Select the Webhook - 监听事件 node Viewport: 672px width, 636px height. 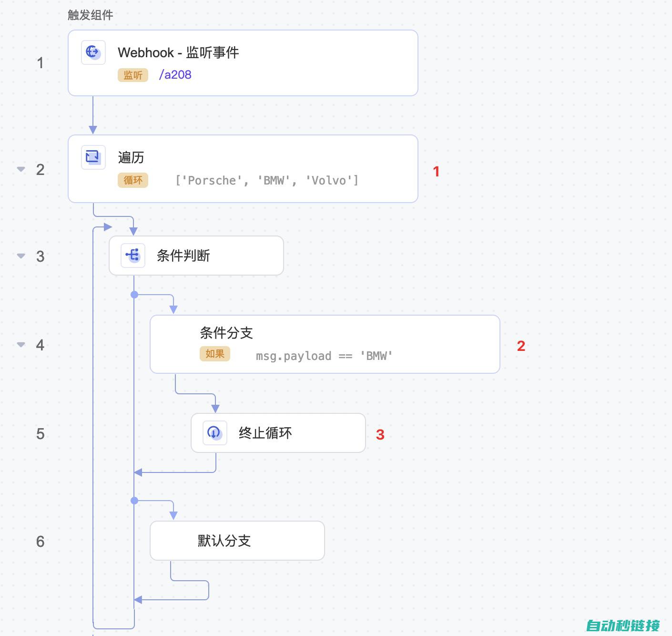[243, 63]
